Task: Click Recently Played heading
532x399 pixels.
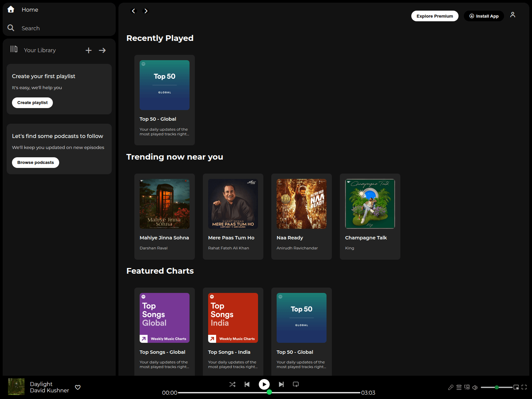Action: point(160,38)
